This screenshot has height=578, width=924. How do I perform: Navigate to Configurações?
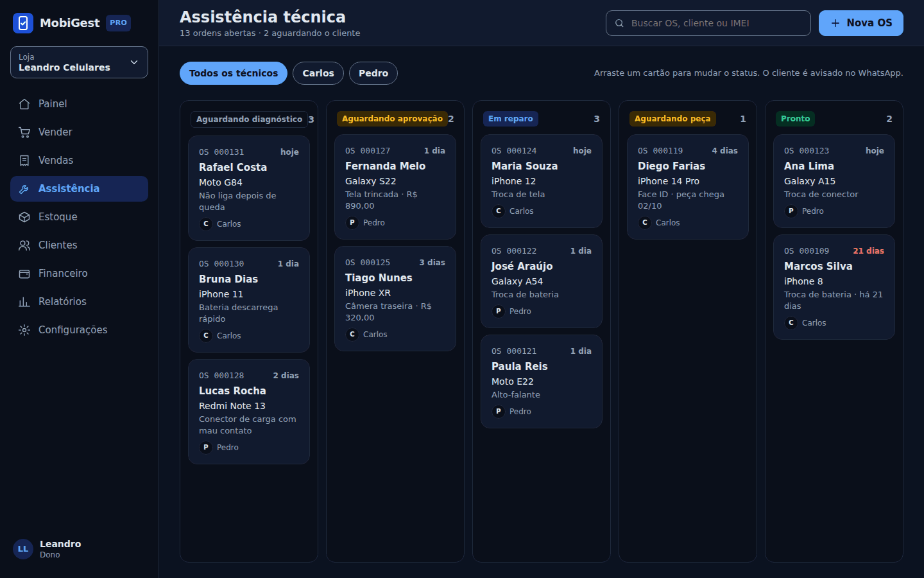[79, 330]
